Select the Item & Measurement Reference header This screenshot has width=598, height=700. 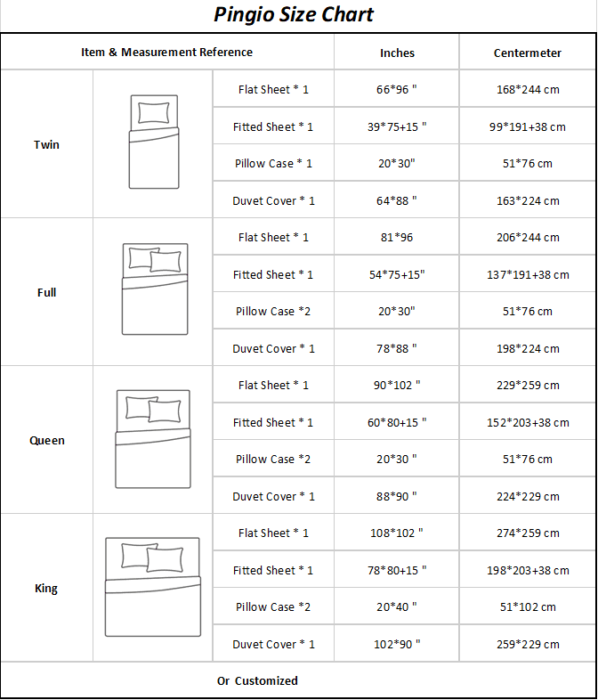click(x=166, y=53)
